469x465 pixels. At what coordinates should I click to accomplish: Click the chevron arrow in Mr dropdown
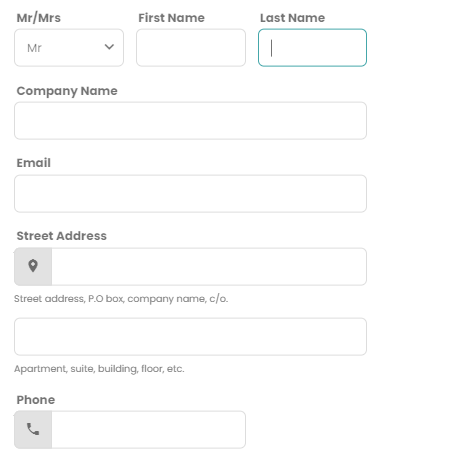tap(109, 47)
